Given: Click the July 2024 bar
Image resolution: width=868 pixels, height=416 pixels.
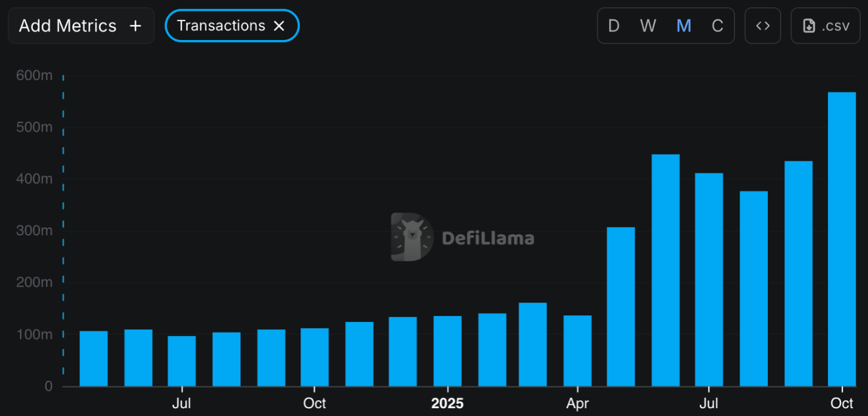Looking at the screenshot, I should pos(181,361).
